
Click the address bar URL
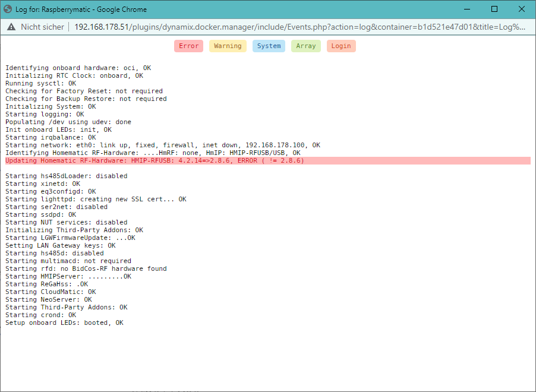click(x=299, y=27)
